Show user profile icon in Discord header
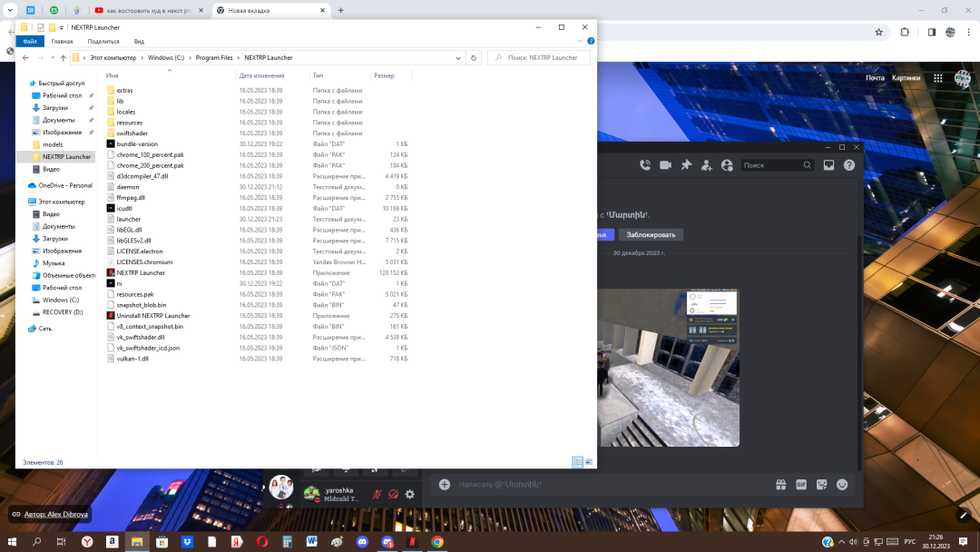The image size is (980, 552). click(727, 165)
